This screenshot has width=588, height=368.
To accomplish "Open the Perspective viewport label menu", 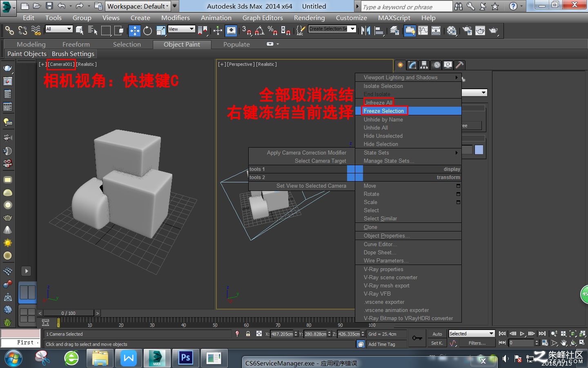I will point(241,64).
